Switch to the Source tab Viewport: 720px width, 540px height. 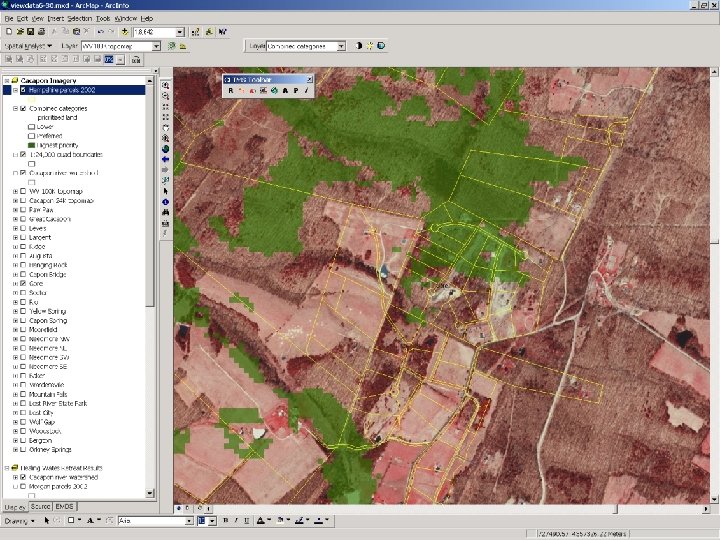click(40, 507)
